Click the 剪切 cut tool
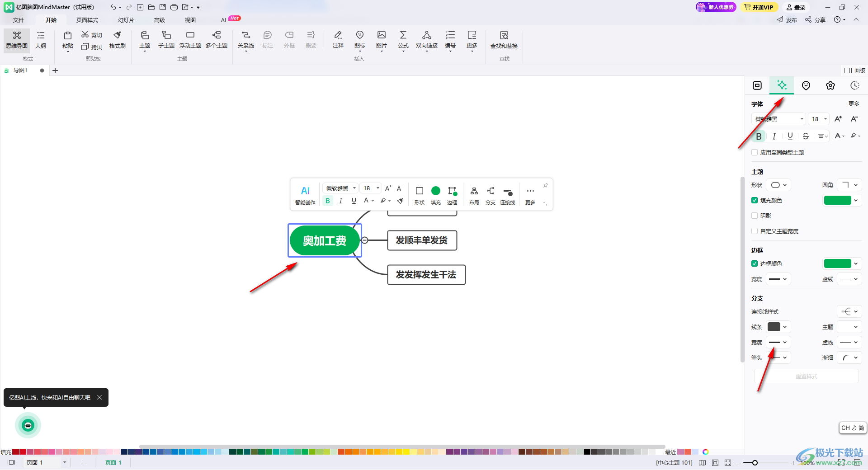The image size is (868, 470). pyautogui.click(x=92, y=35)
